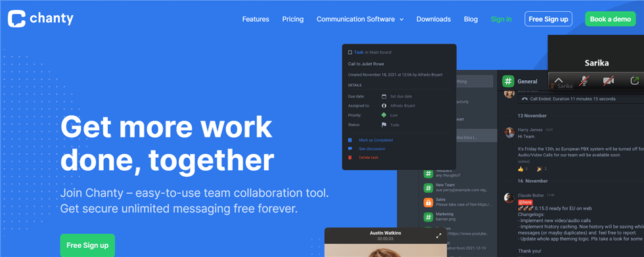Click green Free Sign up hero button
The width and height of the screenshot is (644, 257).
pyautogui.click(x=87, y=245)
